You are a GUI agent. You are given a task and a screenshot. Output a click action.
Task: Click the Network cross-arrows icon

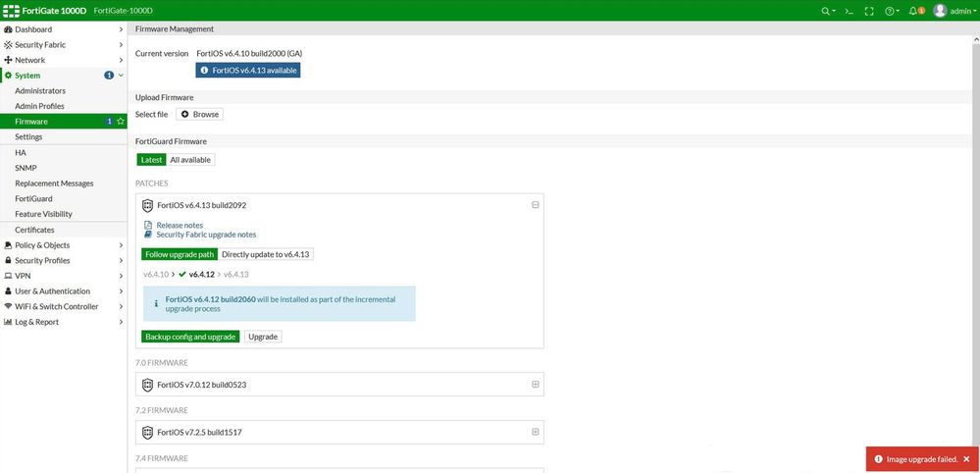[8, 60]
